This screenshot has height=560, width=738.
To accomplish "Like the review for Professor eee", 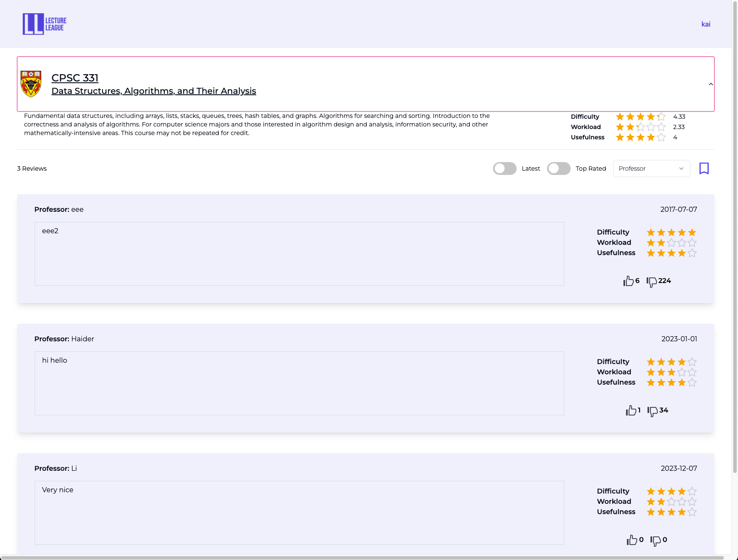I will (629, 281).
